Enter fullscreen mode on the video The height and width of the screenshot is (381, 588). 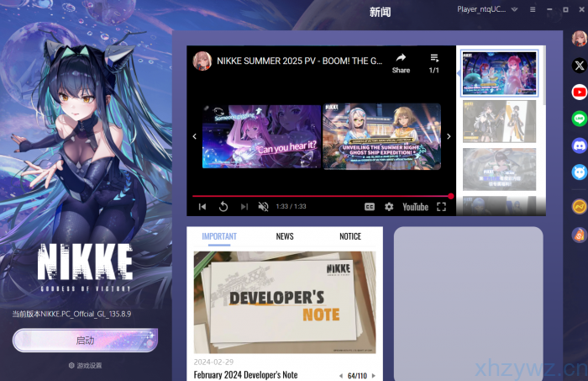[441, 207]
